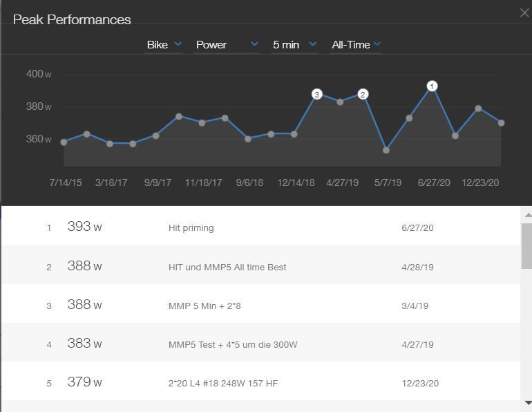Open the 'MMP 5 Min + 2*8' workout
The image size is (532, 412).
click(x=205, y=305)
